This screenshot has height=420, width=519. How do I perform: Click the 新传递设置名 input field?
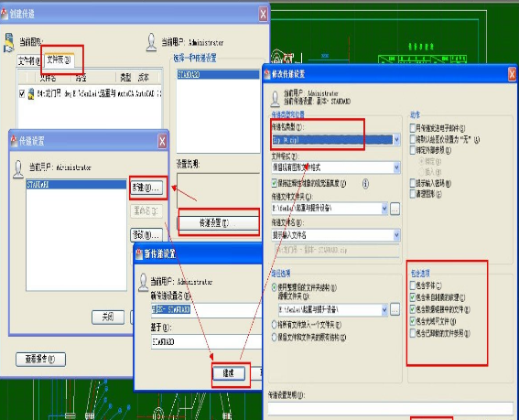206,310
